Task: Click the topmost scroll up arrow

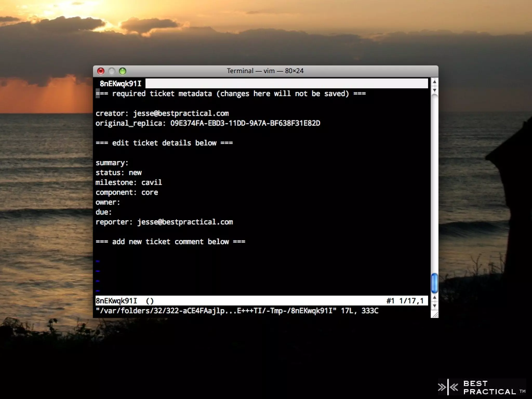Action: pyautogui.click(x=434, y=82)
